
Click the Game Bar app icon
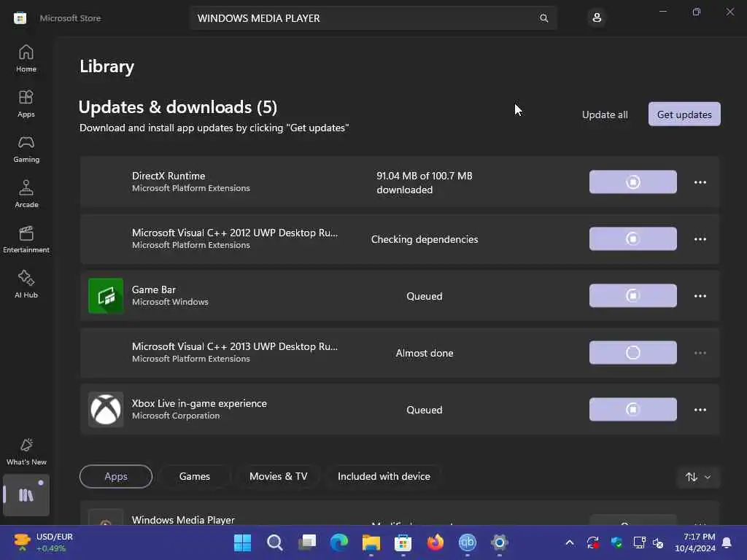tap(106, 296)
